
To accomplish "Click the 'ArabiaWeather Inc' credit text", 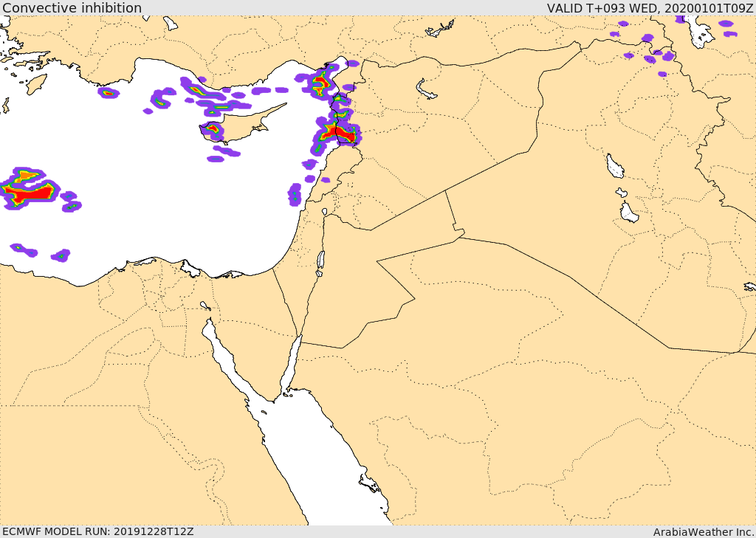I will (703, 532).
